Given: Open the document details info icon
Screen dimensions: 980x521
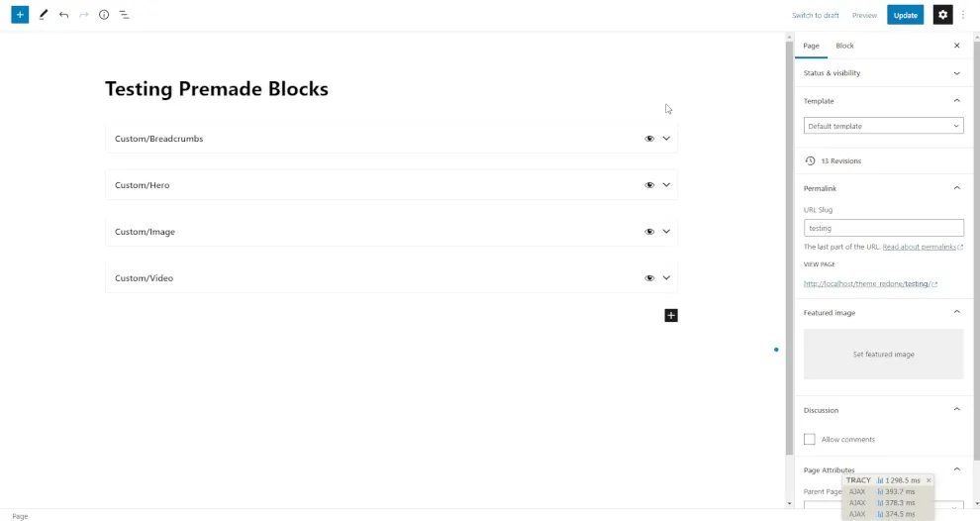Looking at the screenshot, I should [x=104, y=15].
